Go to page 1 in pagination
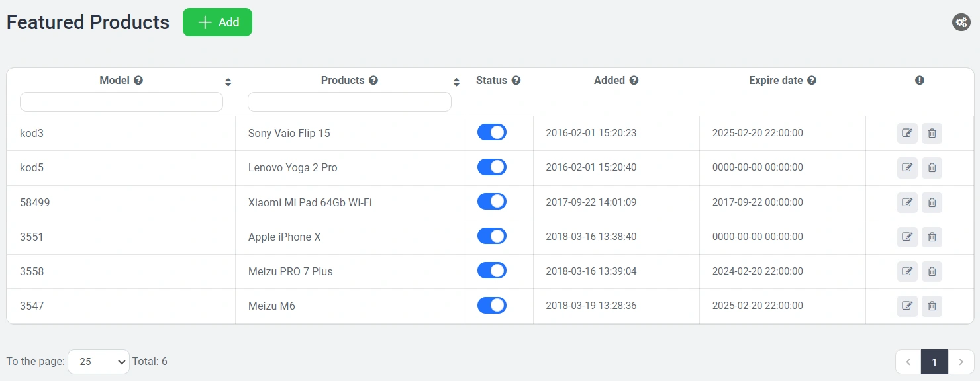980x381 pixels. (x=934, y=362)
